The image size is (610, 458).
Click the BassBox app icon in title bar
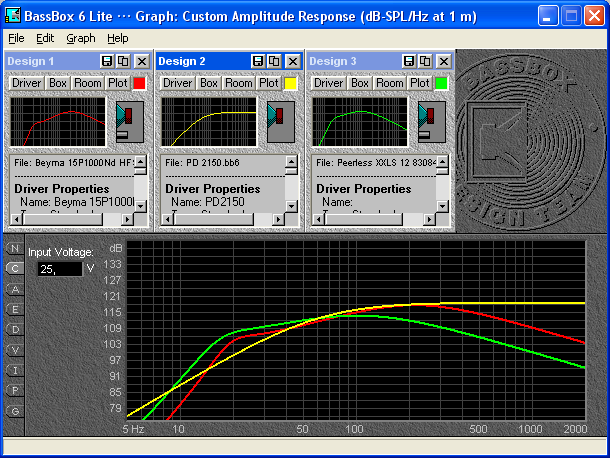click(13, 15)
